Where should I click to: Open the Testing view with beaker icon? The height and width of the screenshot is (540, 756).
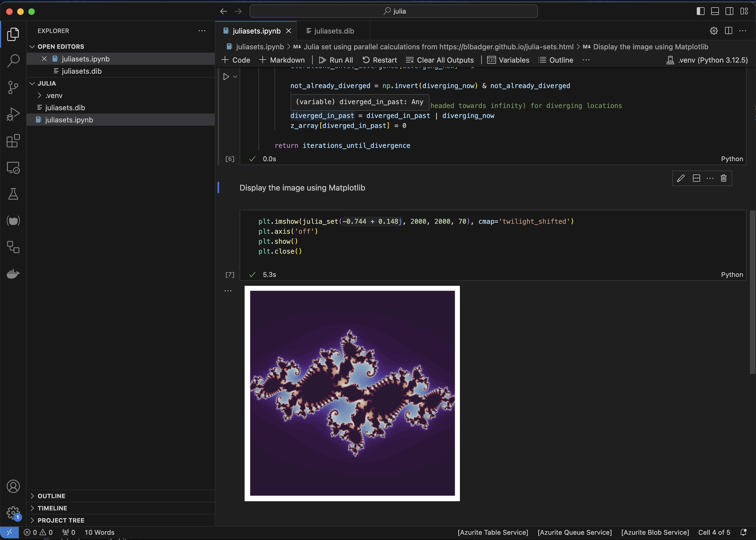(x=13, y=194)
